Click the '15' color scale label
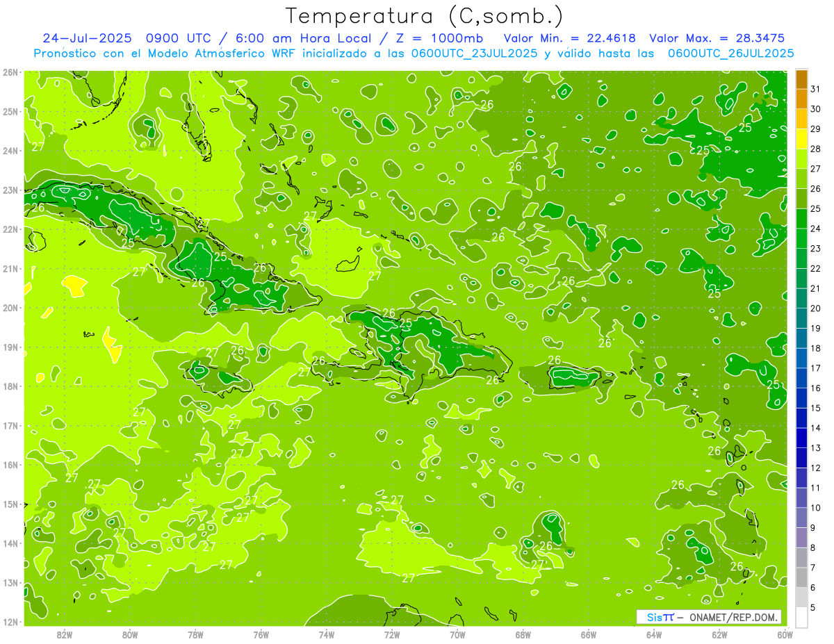834x644 pixels. point(816,408)
